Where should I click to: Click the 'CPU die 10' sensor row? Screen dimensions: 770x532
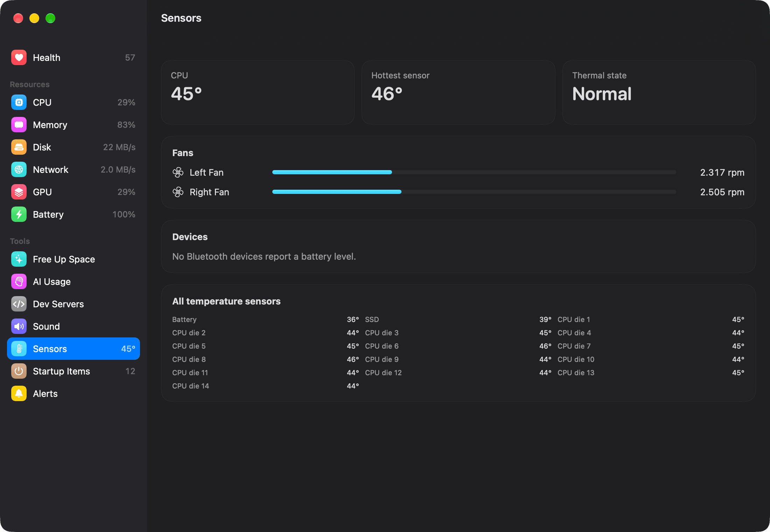click(x=651, y=359)
